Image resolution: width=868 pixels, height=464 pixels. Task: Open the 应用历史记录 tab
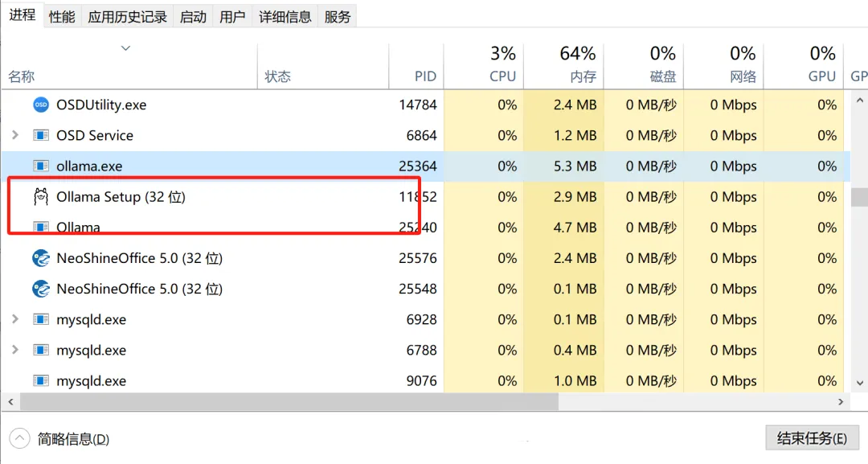click(x=127, y=17)
